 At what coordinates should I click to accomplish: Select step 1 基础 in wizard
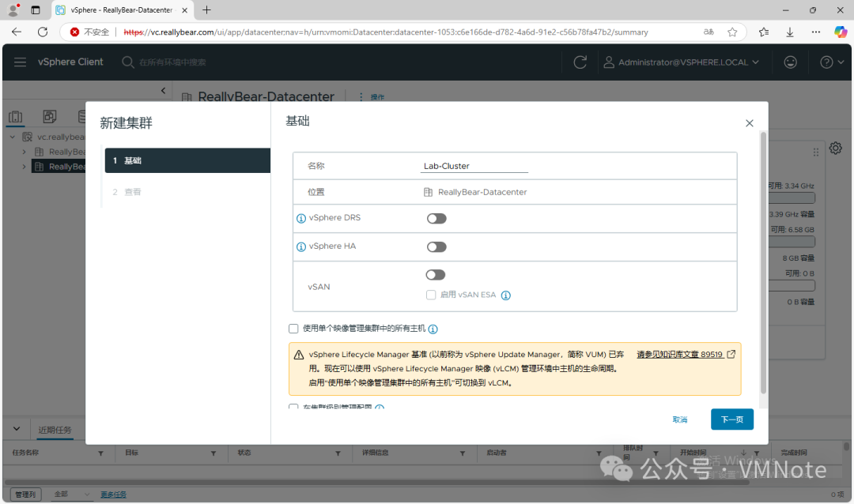(x=187, y=160)
